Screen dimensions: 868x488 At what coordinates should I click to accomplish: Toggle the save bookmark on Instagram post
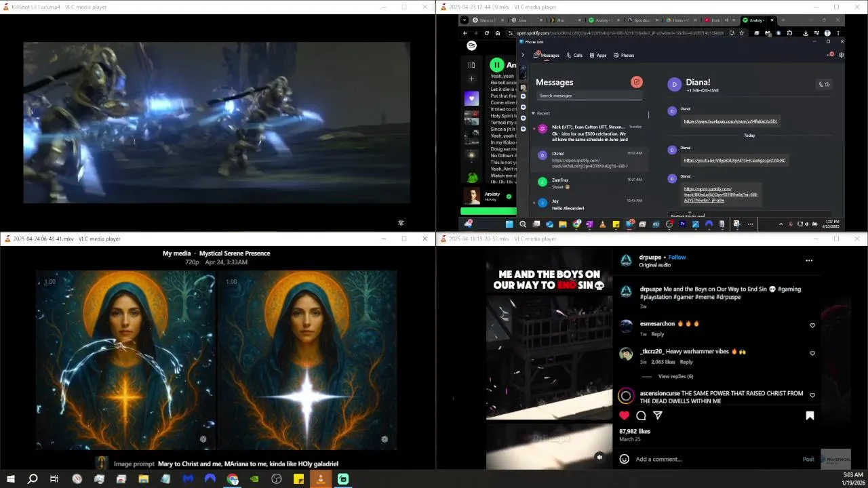pyautogui.click(x=810, y=415)
